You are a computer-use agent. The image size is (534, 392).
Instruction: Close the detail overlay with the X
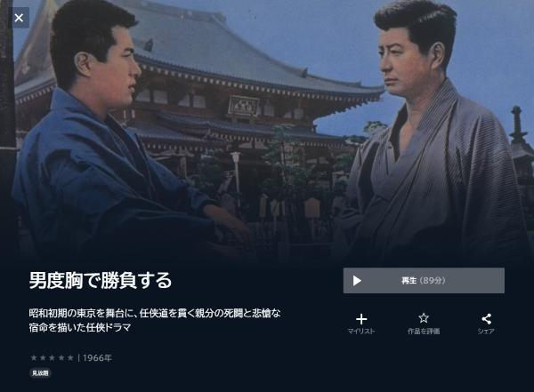coord(19,18)
